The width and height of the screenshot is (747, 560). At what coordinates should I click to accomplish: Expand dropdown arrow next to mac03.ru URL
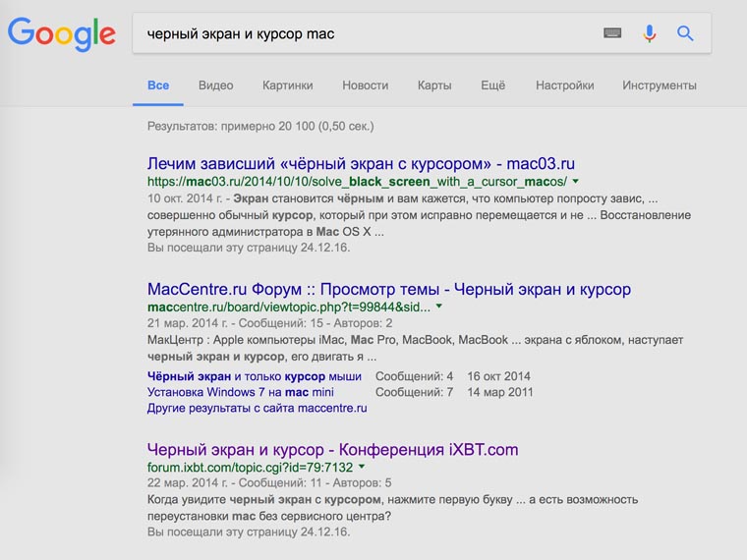[576, 182]
